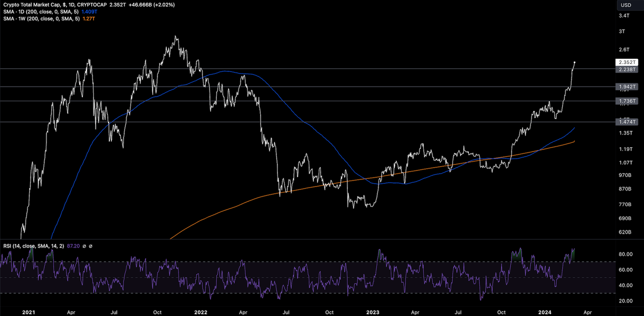
Task: Click the second ∅ symbol beside RSI
Action: click(x=91, y=246)
